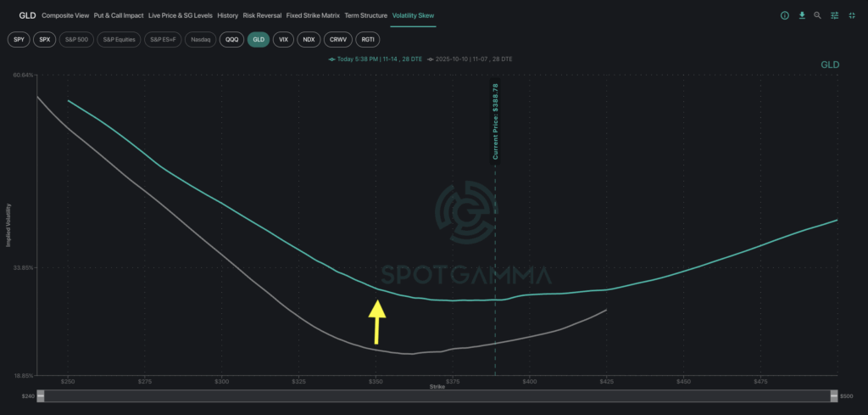Open chart settings sliders icon
Image resolution: width=868 pixels, height=415 pixels.
[x=834, y=15]
